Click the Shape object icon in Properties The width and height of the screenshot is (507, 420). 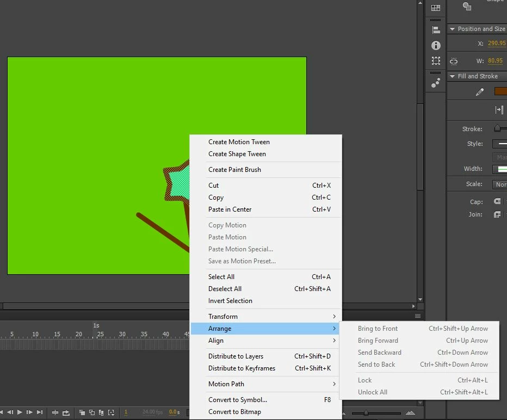(467, 6)
